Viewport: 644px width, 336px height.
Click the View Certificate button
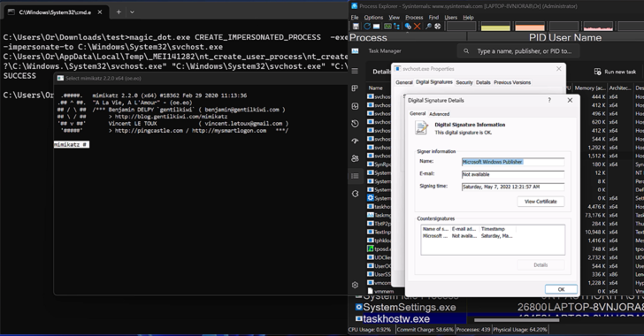coord(540,201)
